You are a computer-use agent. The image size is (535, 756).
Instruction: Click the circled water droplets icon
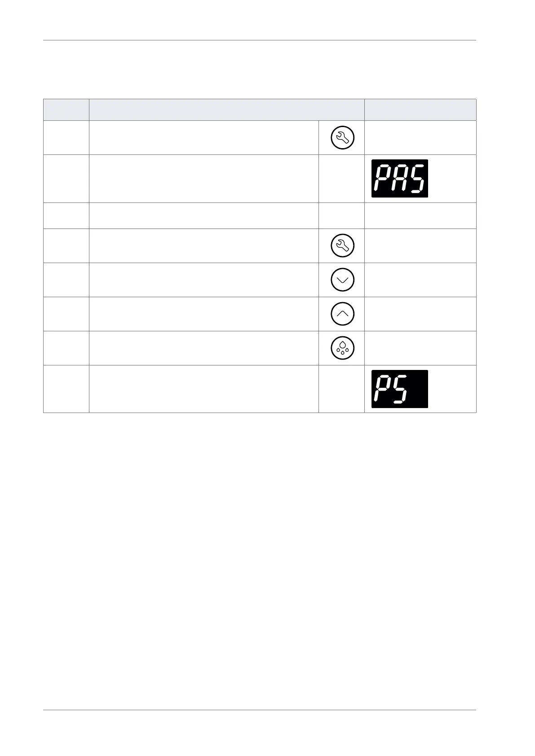click(342, 348)
